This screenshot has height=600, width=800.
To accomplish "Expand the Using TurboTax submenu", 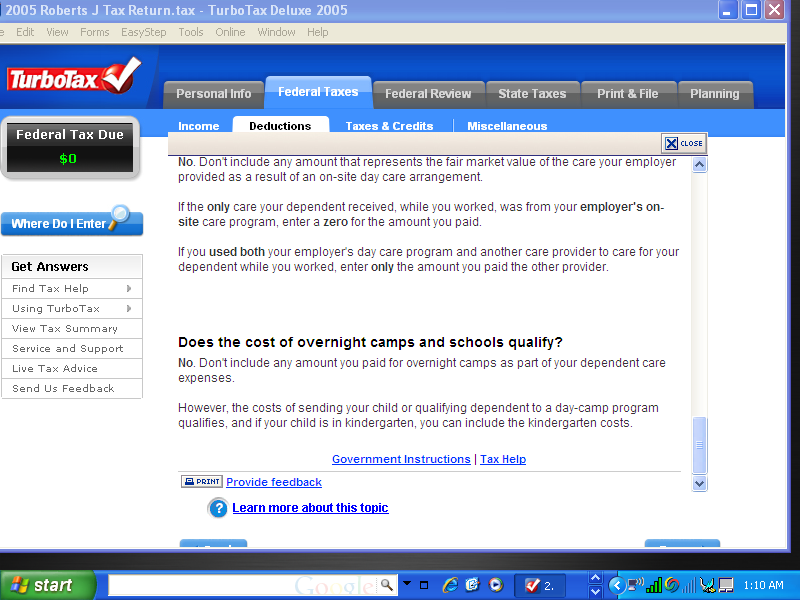I will click(x=129, y=309).
